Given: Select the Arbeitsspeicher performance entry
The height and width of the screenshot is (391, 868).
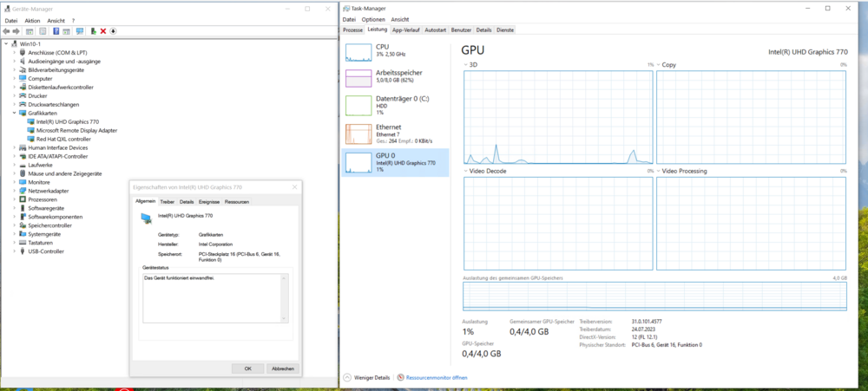Looking at the screenshot, I should [x=395, y=77].
